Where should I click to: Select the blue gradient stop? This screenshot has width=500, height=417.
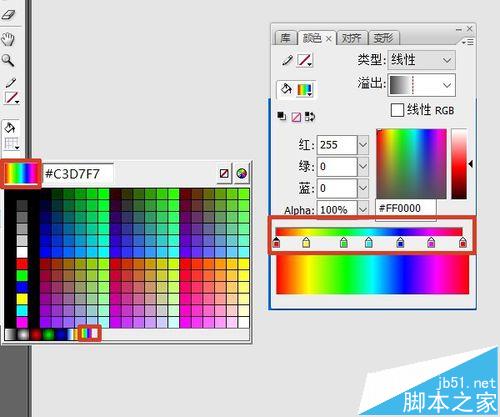[400, 243]
